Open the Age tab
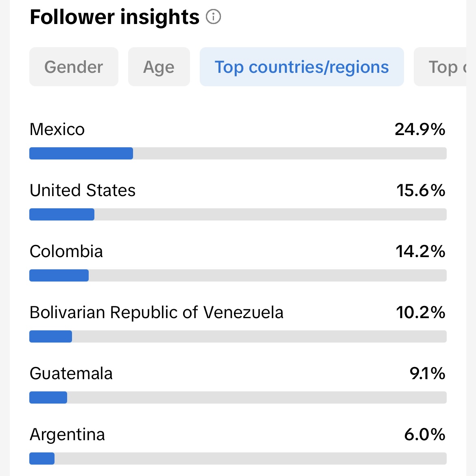 (159, 67)
